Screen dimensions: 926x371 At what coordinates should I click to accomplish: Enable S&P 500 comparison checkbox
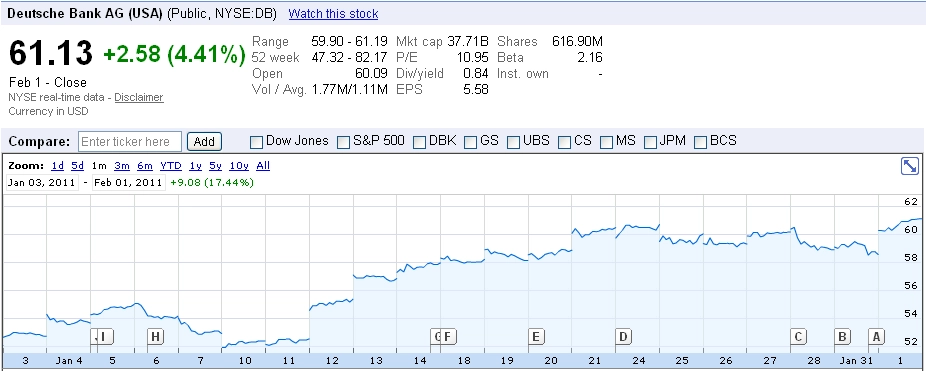pos(343,142)
